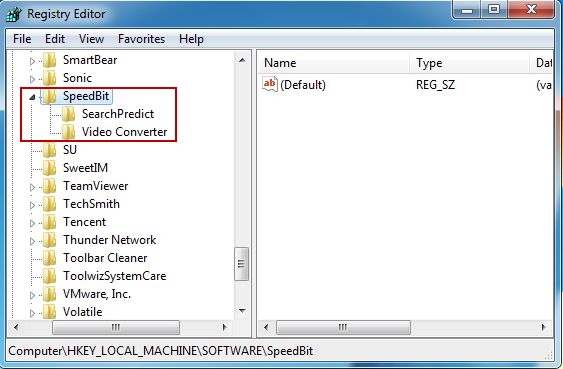
Task: Open the View menu
Action: (91, 39)
